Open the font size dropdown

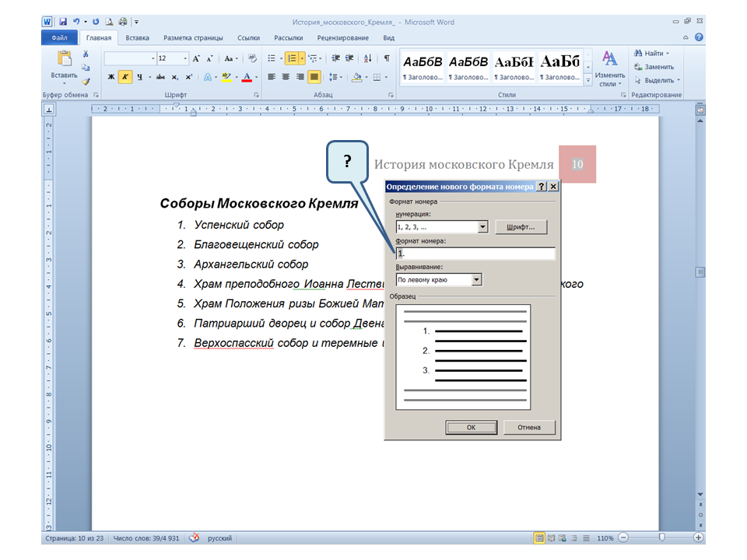(x=184, y=58)
